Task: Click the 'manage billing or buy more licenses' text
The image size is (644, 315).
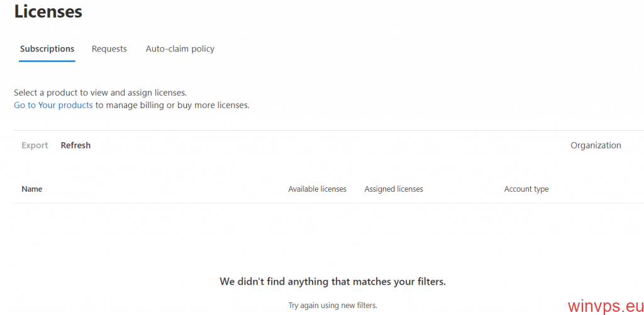Action: click(x=172, y=105)
